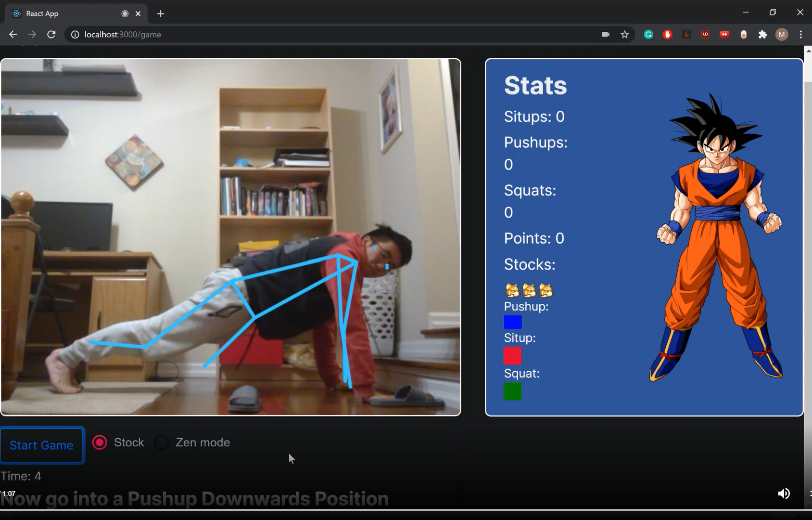Click the Zen mode label text

click(203, 442)
